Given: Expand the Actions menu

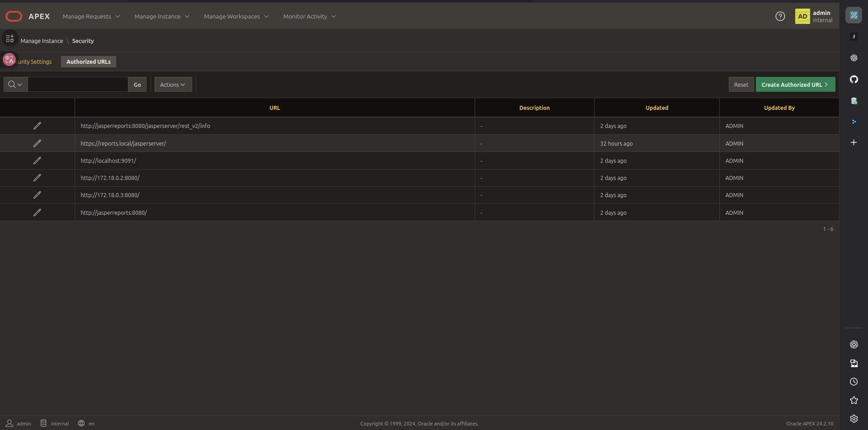Looking at the screenshot, I should tap(173, 85).
